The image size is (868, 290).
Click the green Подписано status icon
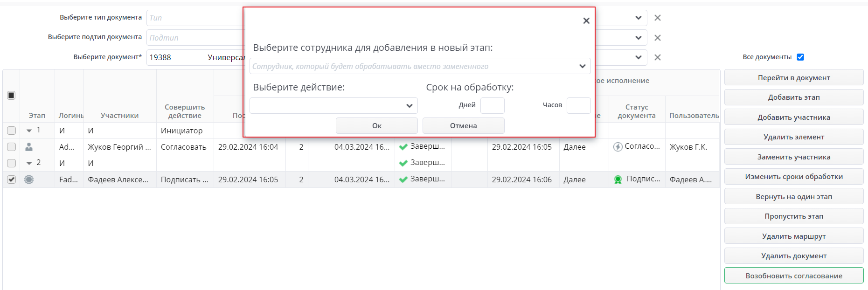(x=618, y=180)
